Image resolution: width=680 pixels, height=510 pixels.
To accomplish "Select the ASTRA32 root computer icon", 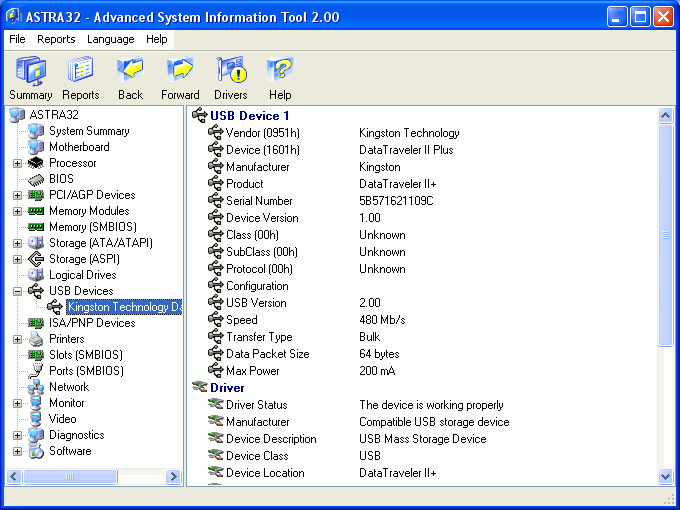I will coord(17,115).
